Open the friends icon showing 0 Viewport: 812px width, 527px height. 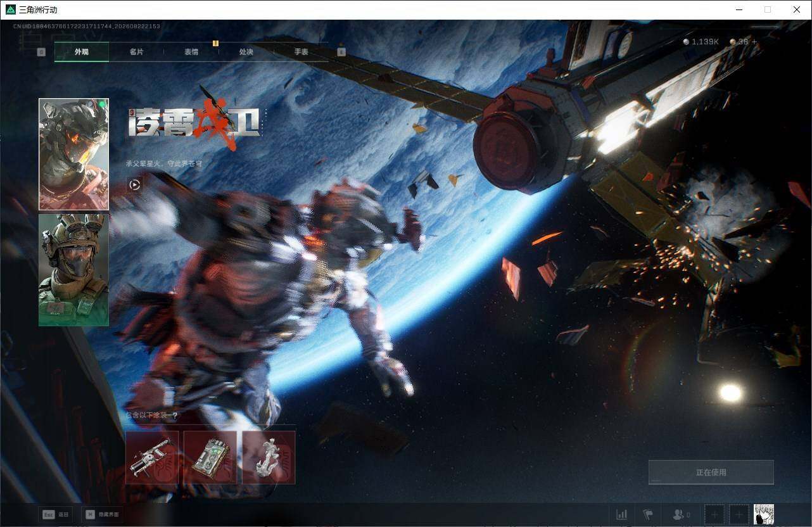coord(682,514)
